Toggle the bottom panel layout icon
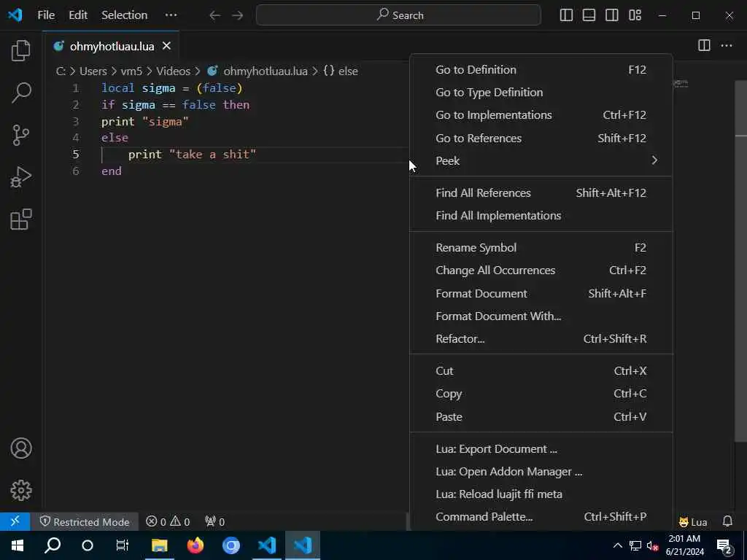Screen dimensions: 747x560 pos(589,15)
